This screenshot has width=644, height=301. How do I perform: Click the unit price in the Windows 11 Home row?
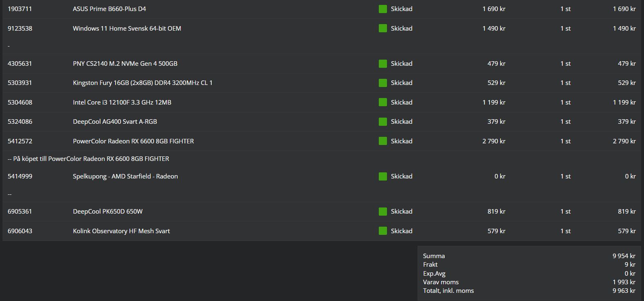click(x=494, y=28)
